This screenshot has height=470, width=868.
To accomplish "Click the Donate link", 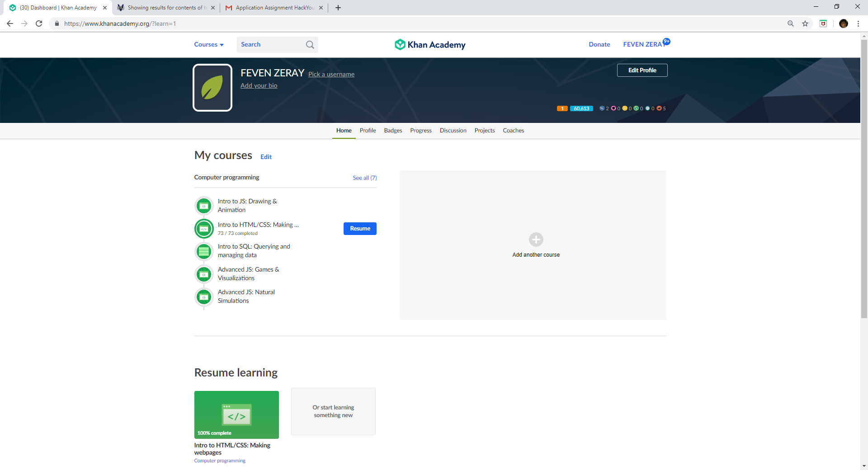I will 599,44.
